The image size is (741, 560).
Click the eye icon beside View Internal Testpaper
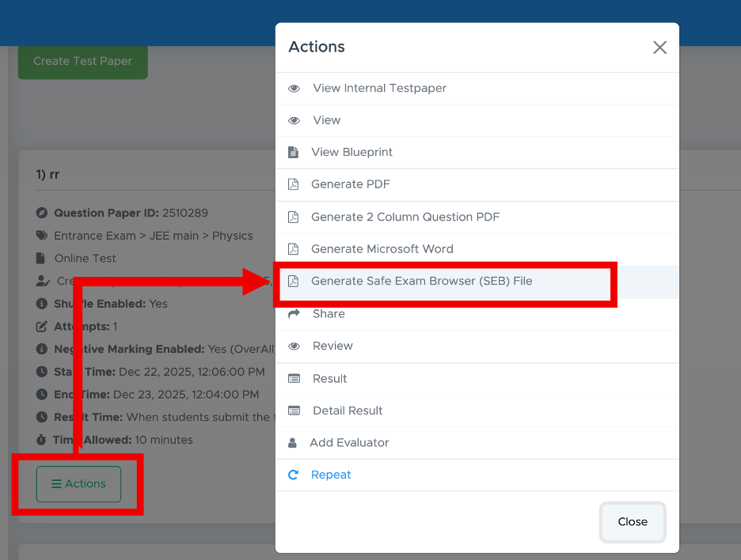tap(294, 89)
